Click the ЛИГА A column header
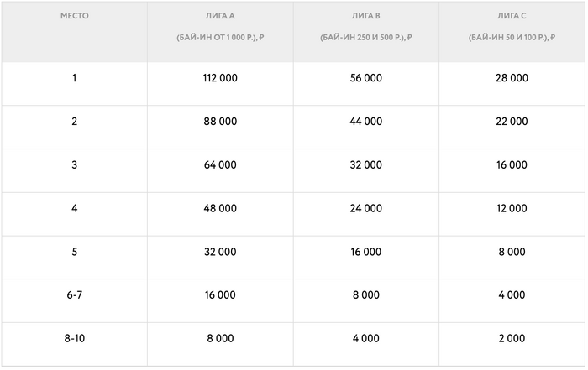Image resolution: width=588 pixels, height=370 pixels. (x=220, y=16)
